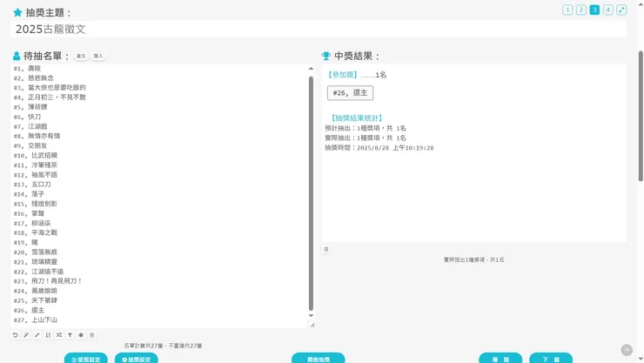644x363 pixels.
Task: Click the text 名單計算共27筆
Action: [x=144, y=346]
